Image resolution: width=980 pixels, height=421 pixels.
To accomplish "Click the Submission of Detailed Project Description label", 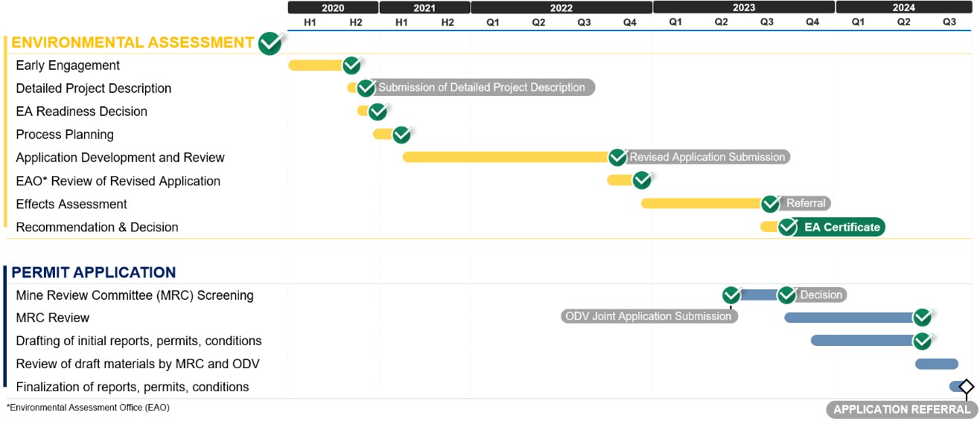I will 482,88.
